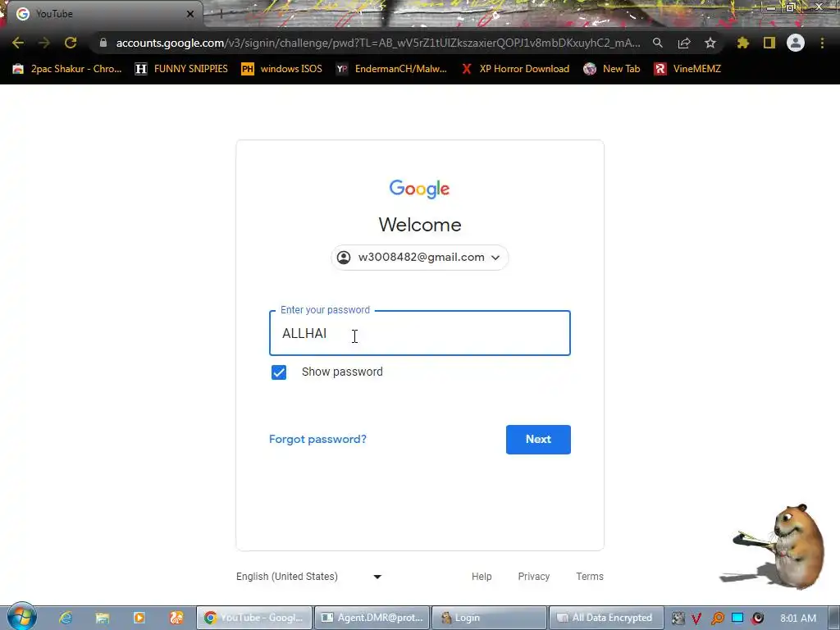Close the YouTube browser tab
This screenshot has height=630, width=840.
(190, 14)
